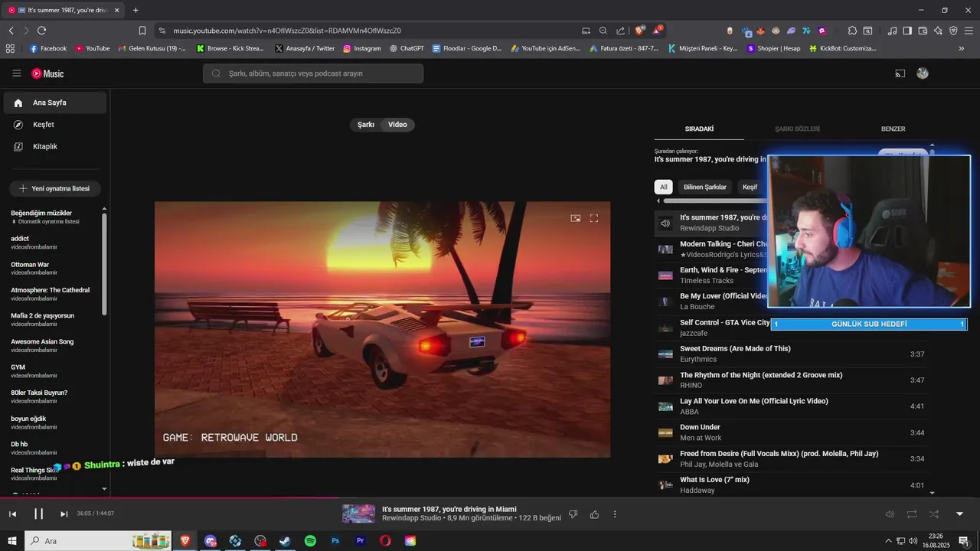Screen dimensions: 980x551
Task: Open Brave Shields lion icon
Action: [x=640, y=31]
